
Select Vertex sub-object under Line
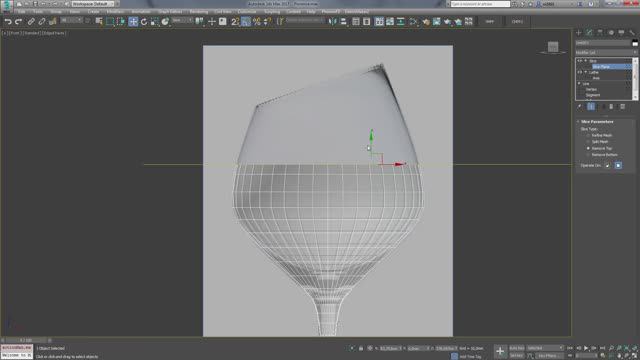(591, 89)
